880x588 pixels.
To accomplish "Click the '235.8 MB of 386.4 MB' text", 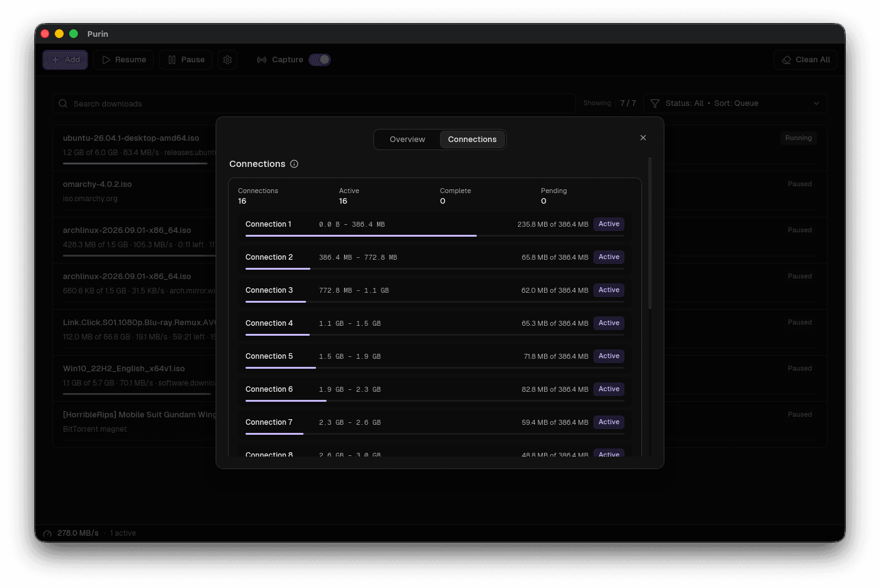I will (x=553, y=224).
